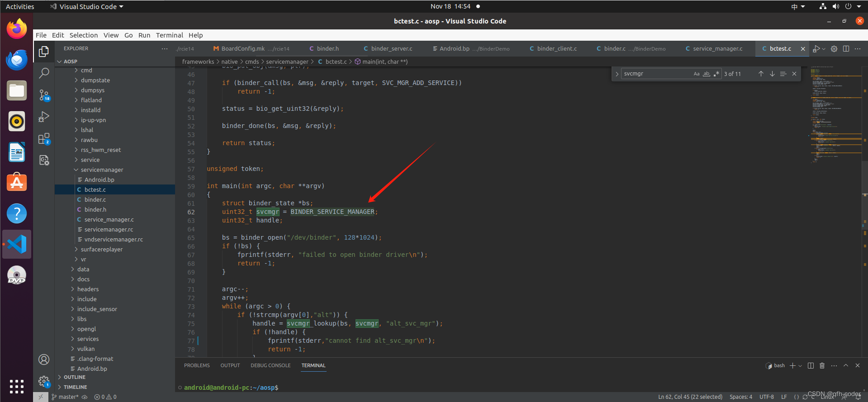Maximize the panel size chevron
The image size is (868, 402).
[846, 365]
